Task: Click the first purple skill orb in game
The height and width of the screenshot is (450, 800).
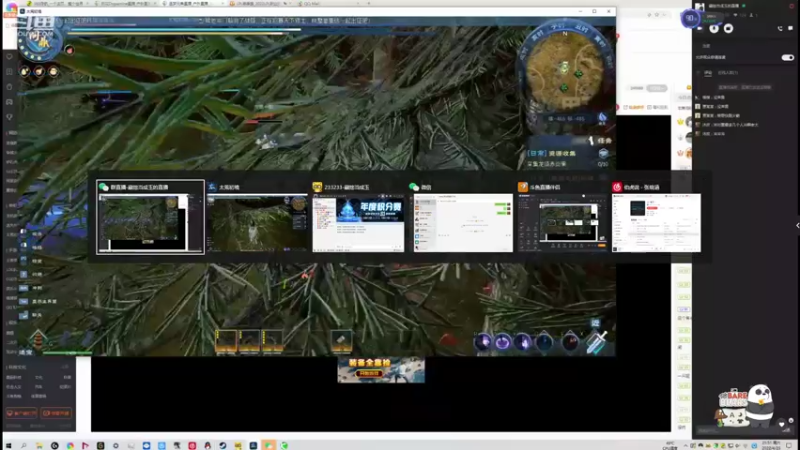Action: coord(483,342)
